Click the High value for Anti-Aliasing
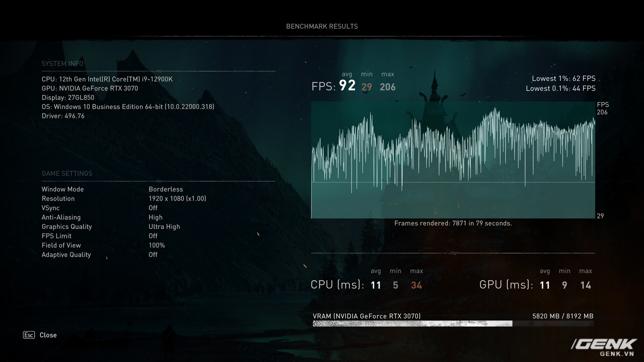This screenshot has height=362, width=644. coord(156,217)
